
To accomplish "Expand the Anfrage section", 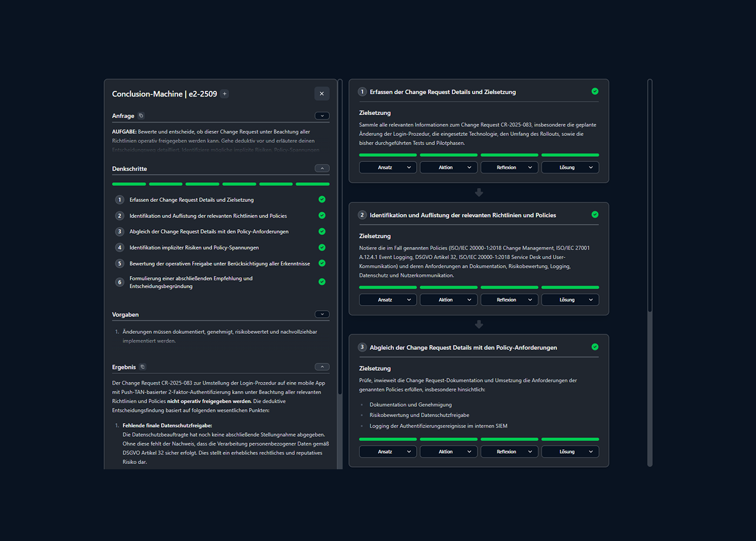I will tap(322, 116).
